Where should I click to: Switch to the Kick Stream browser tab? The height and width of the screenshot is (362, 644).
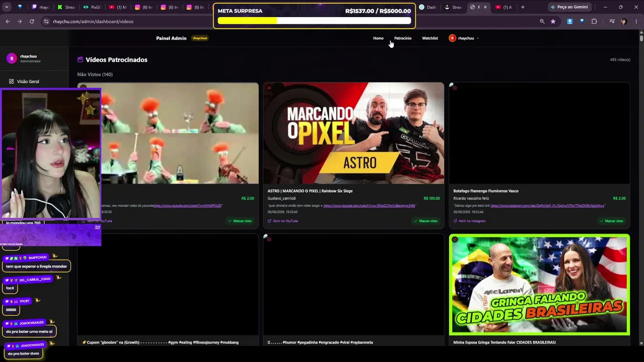click(x=65, y=7)
